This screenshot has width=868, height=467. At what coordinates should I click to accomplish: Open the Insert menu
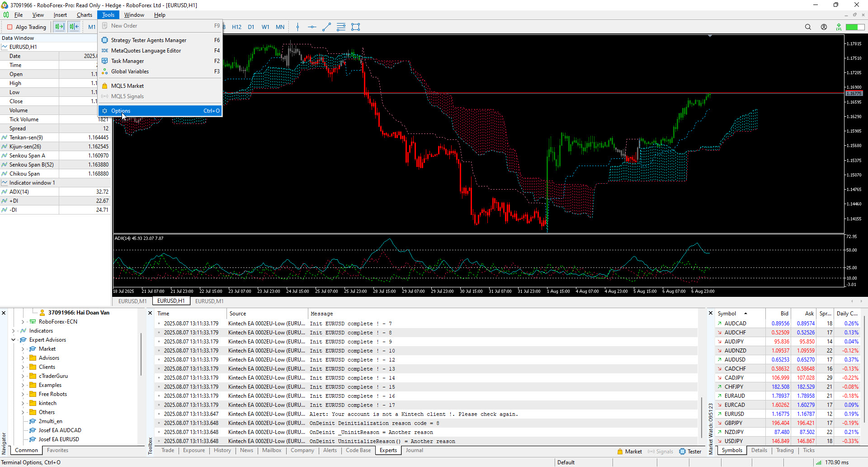tap(60, 15)
